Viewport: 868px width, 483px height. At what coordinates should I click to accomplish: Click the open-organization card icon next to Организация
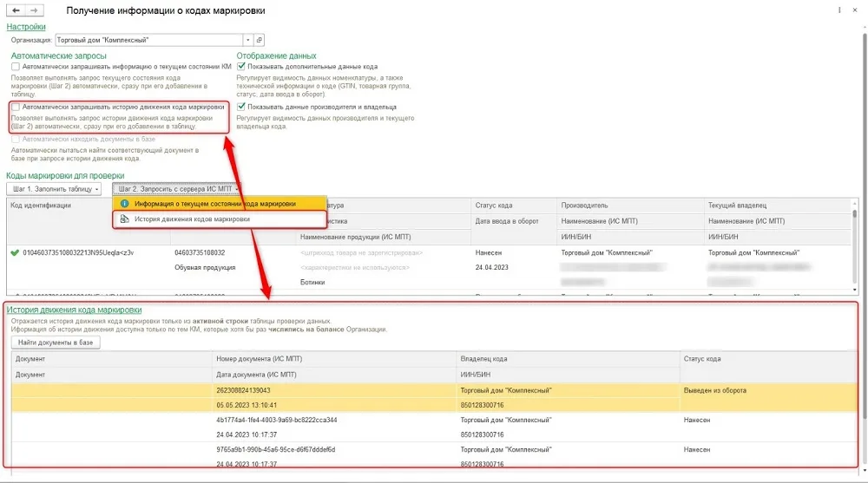tap(260, 40)
